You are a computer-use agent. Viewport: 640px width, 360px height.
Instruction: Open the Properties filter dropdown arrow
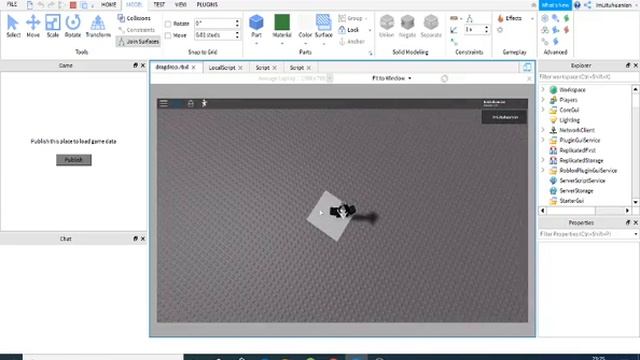click(636, 234)
